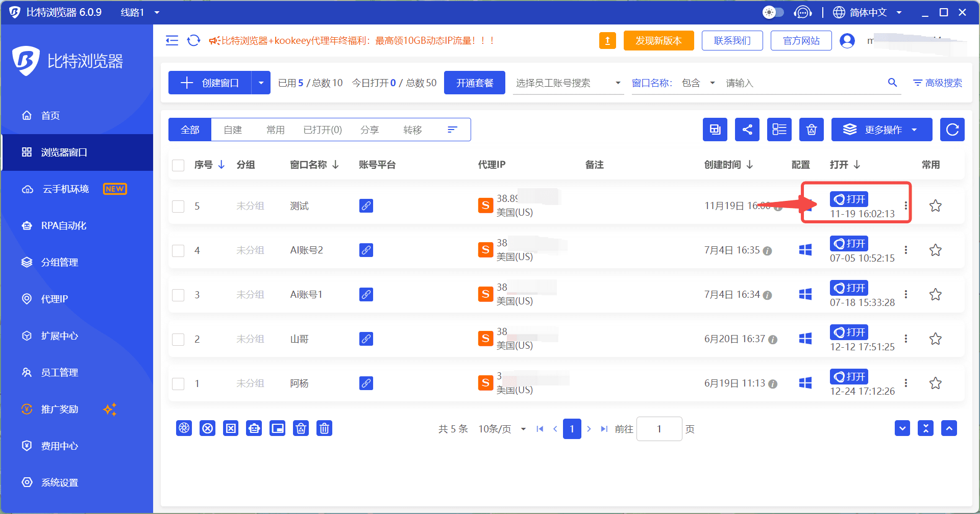980x514 pixels.
Task: Check the box for row 2 山哥
Action: point(178,339)
